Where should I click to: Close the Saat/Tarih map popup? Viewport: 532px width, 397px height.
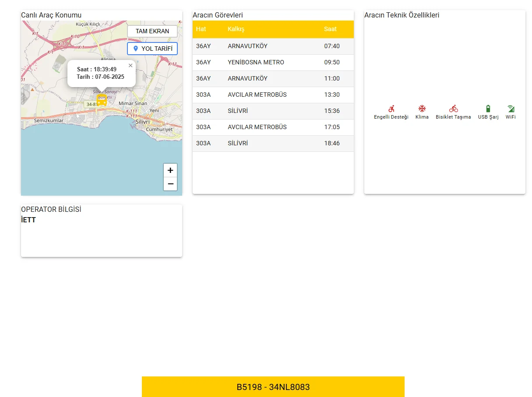click(130, 66)
